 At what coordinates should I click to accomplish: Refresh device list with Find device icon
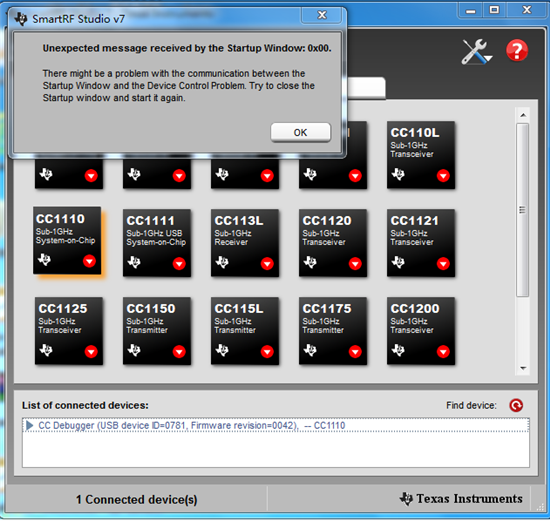tap(516, 405)
